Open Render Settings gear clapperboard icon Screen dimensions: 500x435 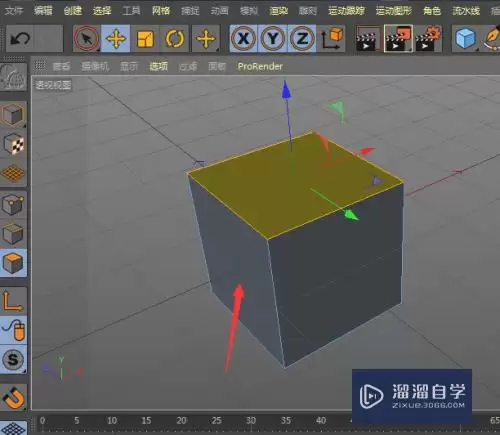[428, 38]
